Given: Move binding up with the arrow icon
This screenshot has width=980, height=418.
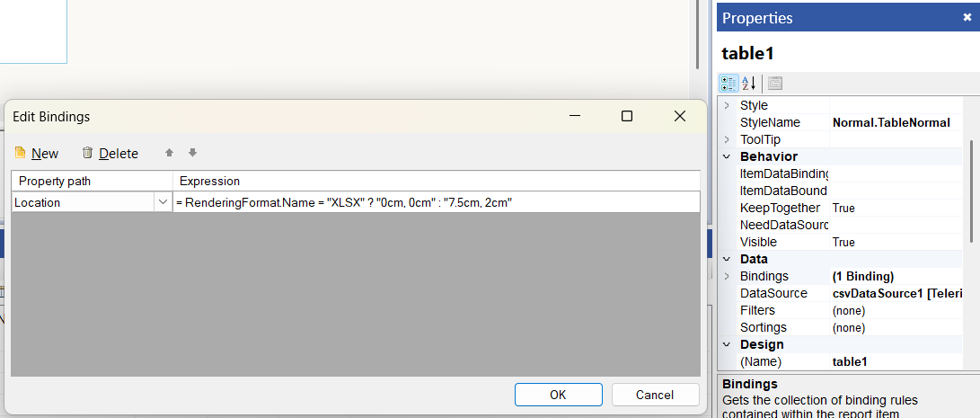Looking at the screenshot, I should 169,153.
